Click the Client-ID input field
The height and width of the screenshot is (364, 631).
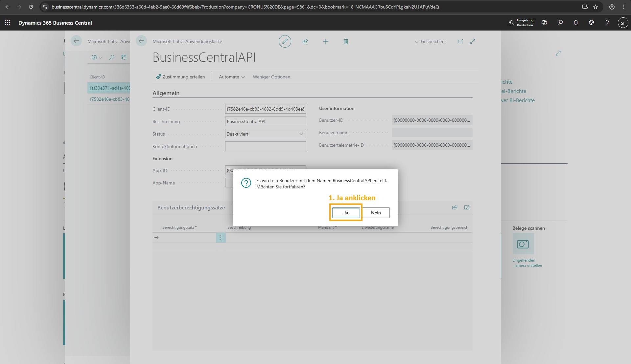click(266, 109)
